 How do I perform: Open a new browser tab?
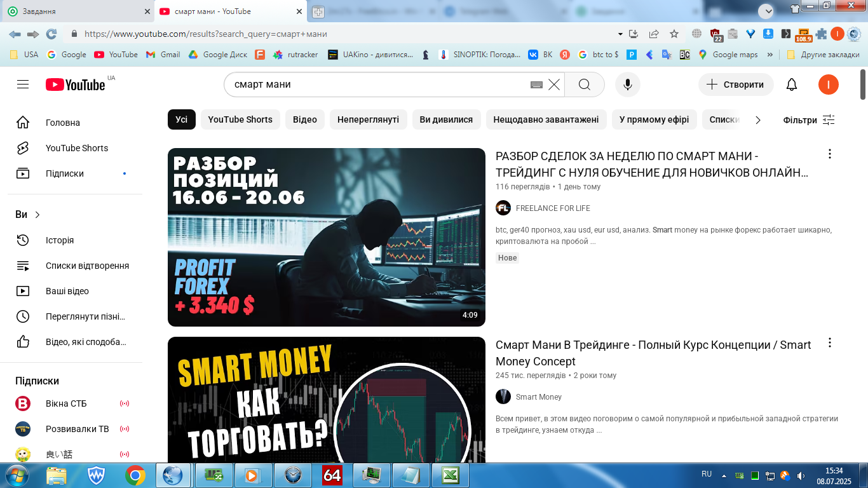318,11
